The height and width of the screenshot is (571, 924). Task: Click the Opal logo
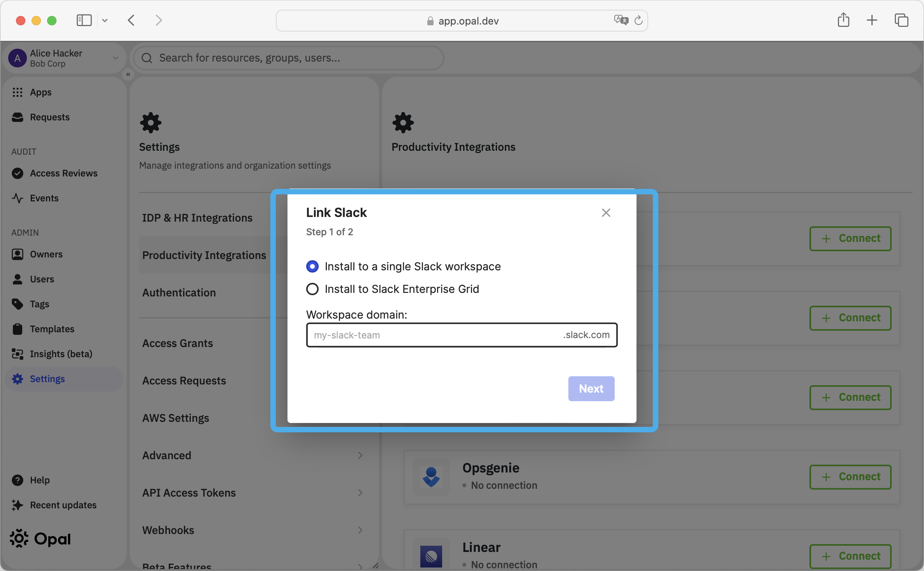[x=41, y=539]
